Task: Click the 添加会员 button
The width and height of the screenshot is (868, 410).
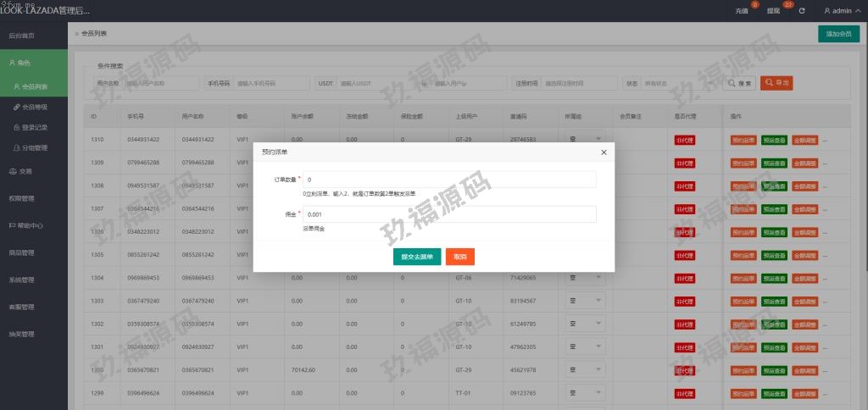Action: (x=838, y=34)
